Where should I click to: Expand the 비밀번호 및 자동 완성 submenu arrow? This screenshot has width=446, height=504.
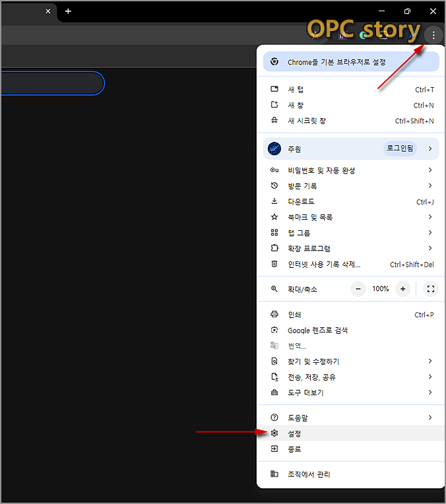pyautogui.click(x=430, y=170)
